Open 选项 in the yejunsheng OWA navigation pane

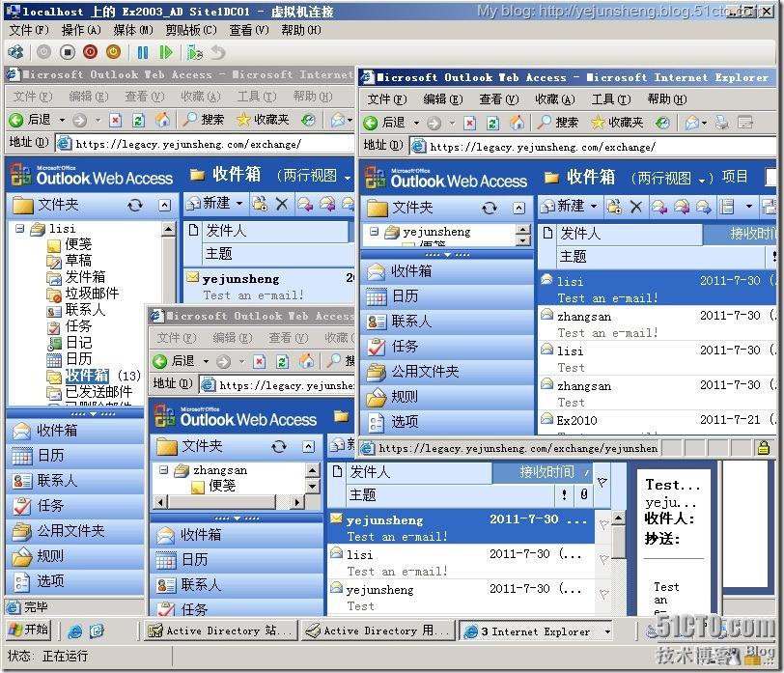447,422
